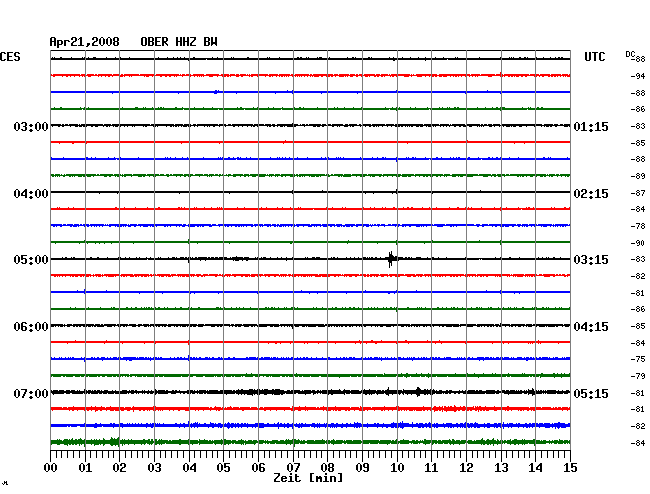Screen dimensions: 650x494
Task: Select minute 13 on the time axis
Action: pyautogui.click(x=501, y=467)
